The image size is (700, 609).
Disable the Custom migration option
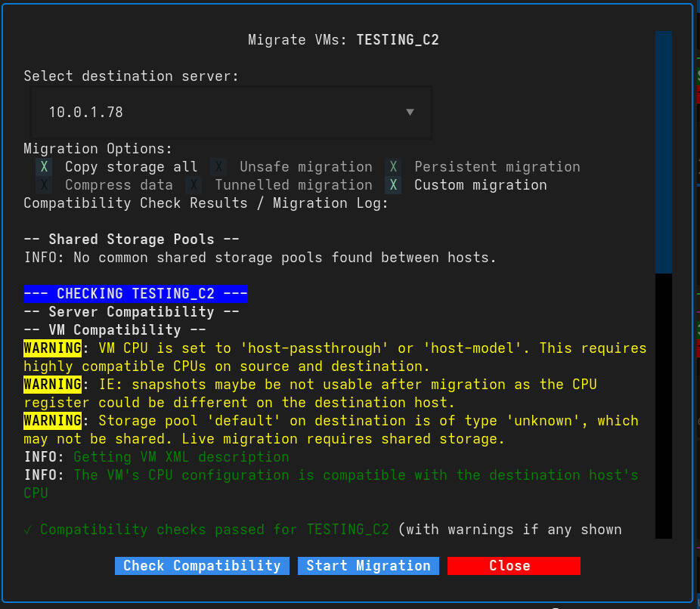(392, 184)
